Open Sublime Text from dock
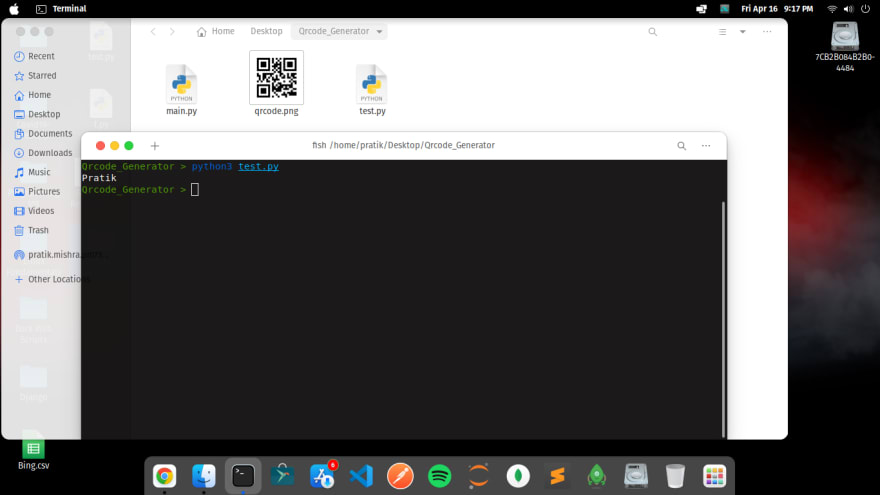The width and height of the screenshot is (880, 495). [557, 476]
